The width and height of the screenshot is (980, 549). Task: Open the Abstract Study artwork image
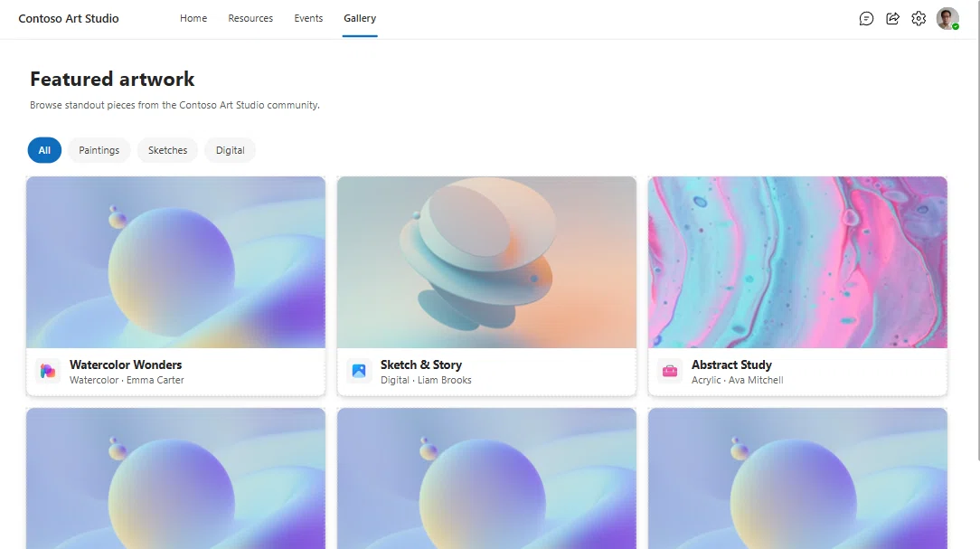pyautogui.click(x=797, y=262)
